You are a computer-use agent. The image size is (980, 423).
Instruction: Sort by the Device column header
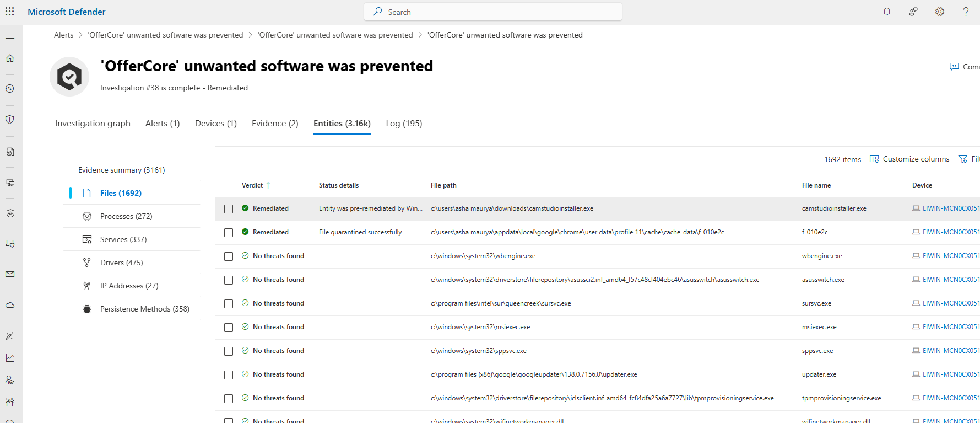(922, 185)
